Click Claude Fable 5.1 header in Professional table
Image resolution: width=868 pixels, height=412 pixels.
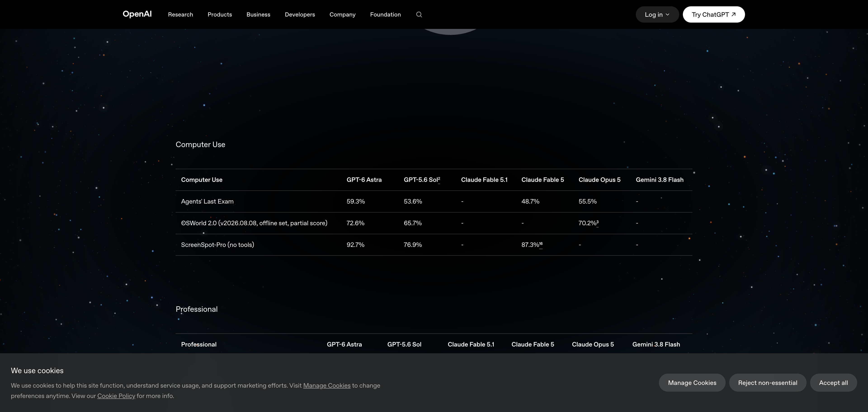pos(471,344)
